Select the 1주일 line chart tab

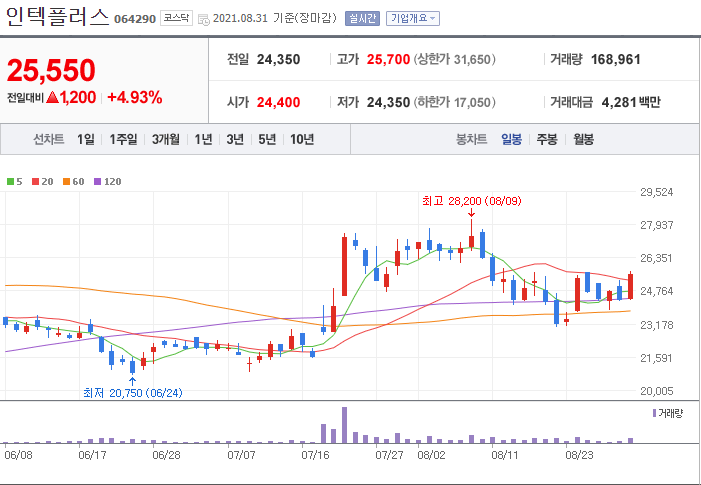123,139
